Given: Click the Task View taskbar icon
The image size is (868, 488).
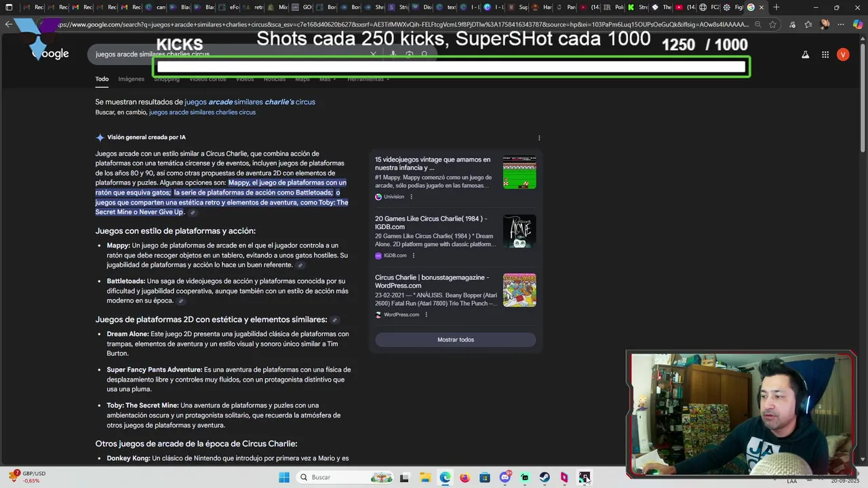Looking at the screenshot, I should [405, 478].
